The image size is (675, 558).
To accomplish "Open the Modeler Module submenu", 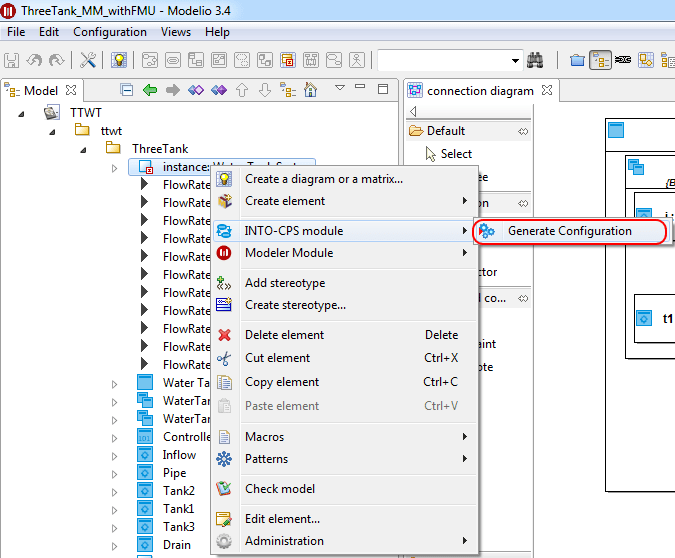I will point(345,253).
